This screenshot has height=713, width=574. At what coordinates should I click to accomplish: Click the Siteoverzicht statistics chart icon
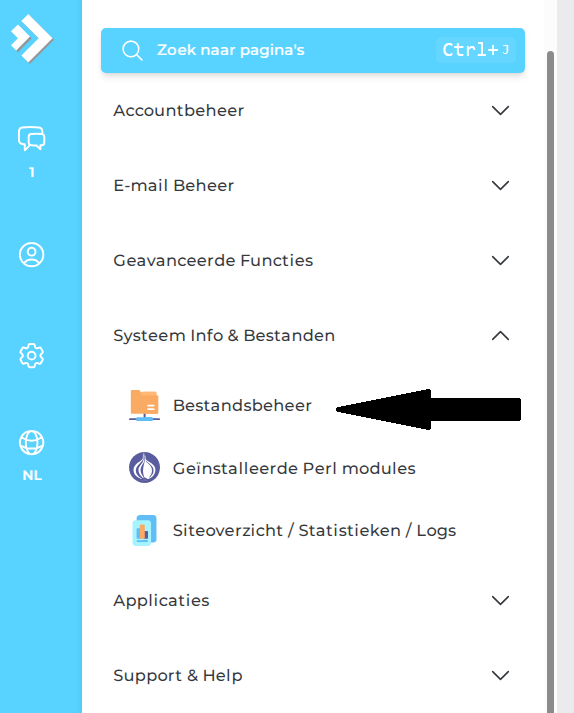coord(144,530)
